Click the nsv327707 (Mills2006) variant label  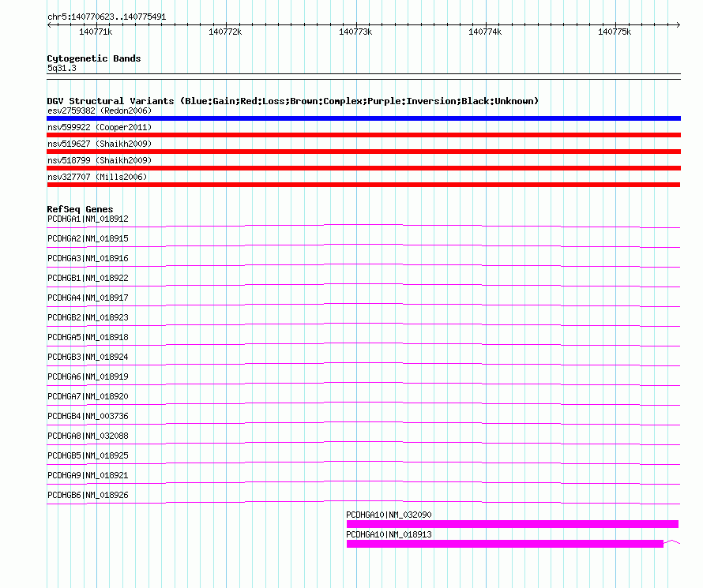coord(97,177)
